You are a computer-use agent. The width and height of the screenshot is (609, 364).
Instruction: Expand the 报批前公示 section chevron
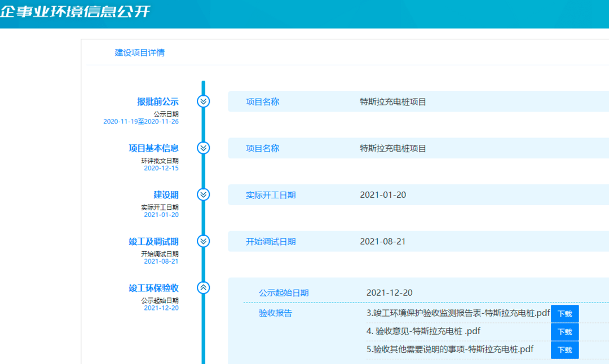coord(203,101)
